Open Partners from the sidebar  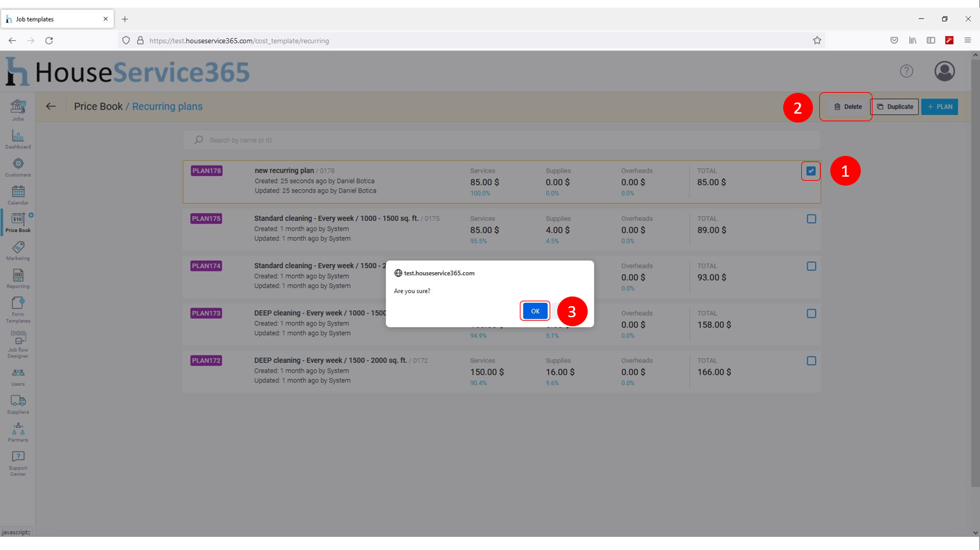point(18,432)
